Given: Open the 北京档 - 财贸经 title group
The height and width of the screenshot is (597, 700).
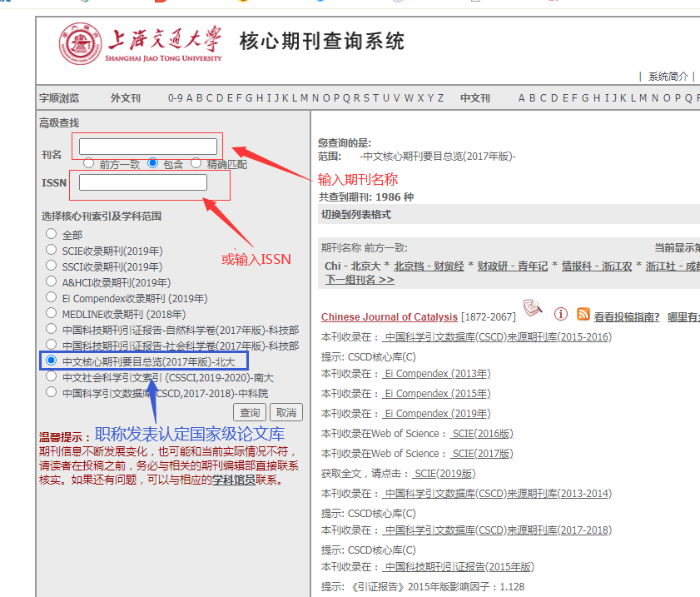Looking at the screenshot, I should (x=429, y=266).
